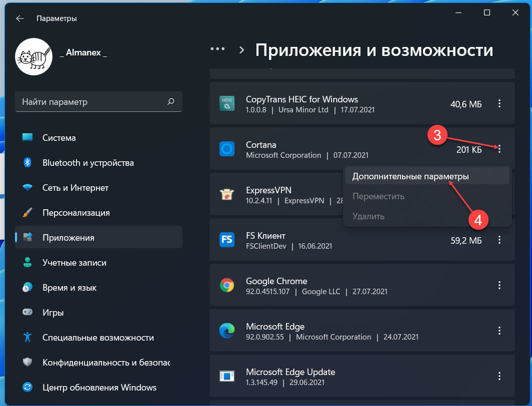This screenshot has height=406, width=532.
Task: Open the user avatar picture
Action: coord(34,56)
